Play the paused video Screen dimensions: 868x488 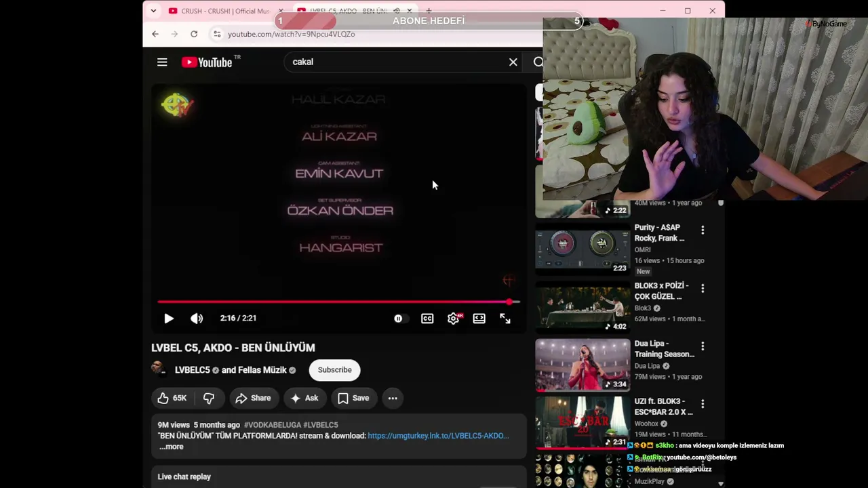pyautogui.click(x=169, y=319)
